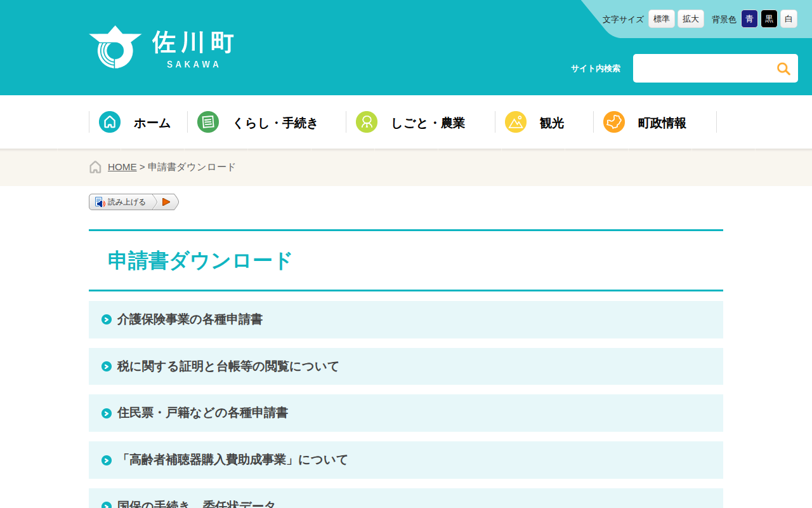The height and width of the screenshot is (508, 812).
Task: Click the teal home icon in navigation
Action: [110, 122]
